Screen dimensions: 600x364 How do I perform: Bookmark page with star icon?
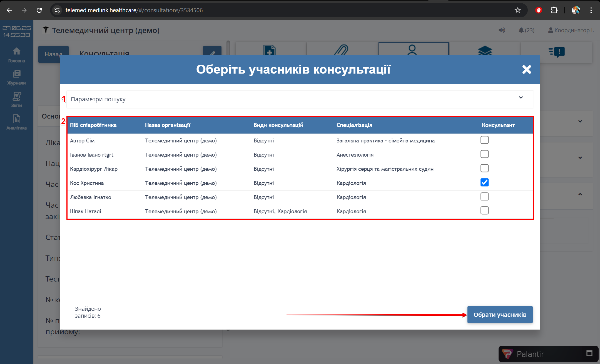(x=517, y=10)
